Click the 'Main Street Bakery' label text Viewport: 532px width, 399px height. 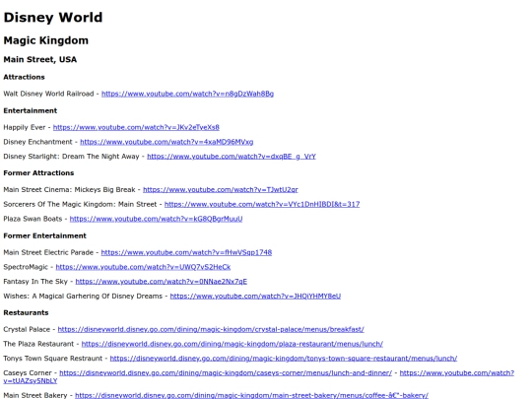click(x=35, y=396)
